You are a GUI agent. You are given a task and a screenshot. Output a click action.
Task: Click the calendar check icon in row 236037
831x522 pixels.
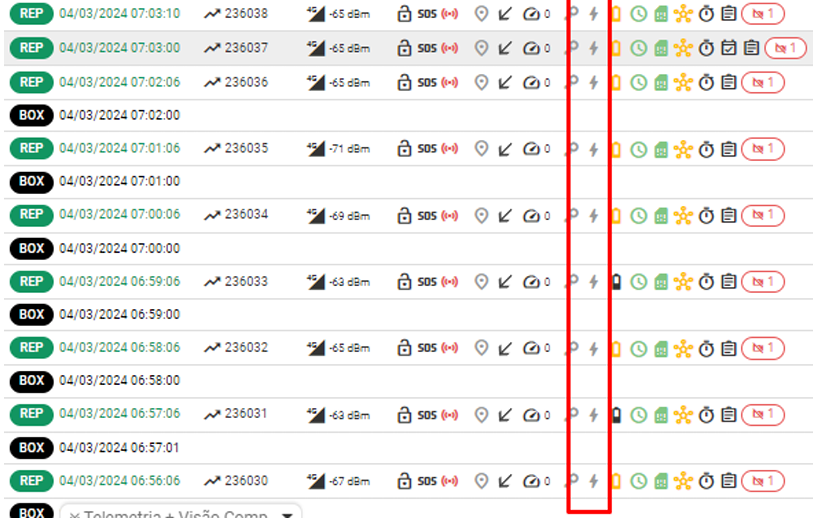click(729, 49)
